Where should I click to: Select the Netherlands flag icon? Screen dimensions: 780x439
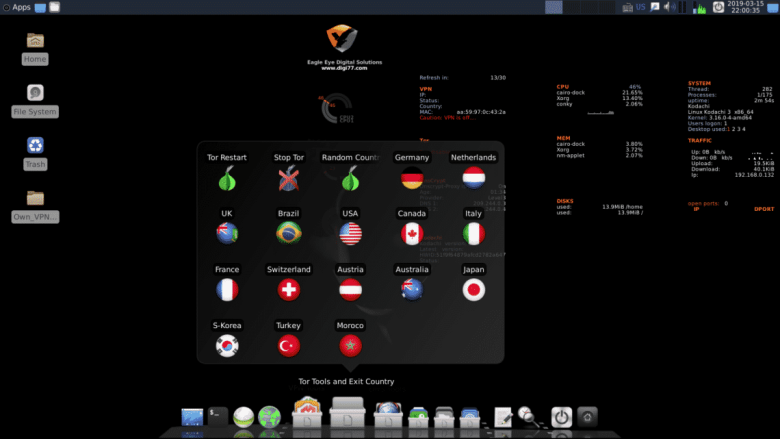(x=473, y=179)
